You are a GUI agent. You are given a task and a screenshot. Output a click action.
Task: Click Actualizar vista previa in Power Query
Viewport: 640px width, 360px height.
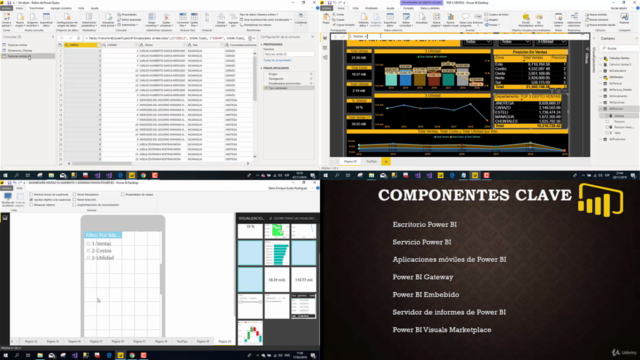(x=108, y=20)
